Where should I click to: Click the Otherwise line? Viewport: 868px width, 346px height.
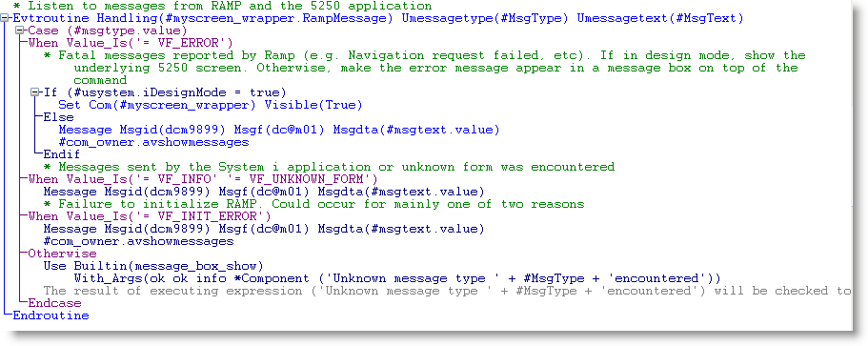pyautogui.click(x=62, y=254)
